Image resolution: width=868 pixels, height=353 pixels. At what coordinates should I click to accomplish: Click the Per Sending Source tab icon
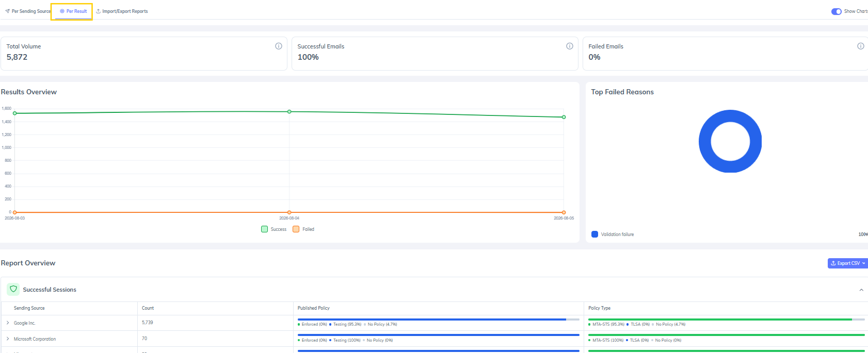(x=7, y=11)
